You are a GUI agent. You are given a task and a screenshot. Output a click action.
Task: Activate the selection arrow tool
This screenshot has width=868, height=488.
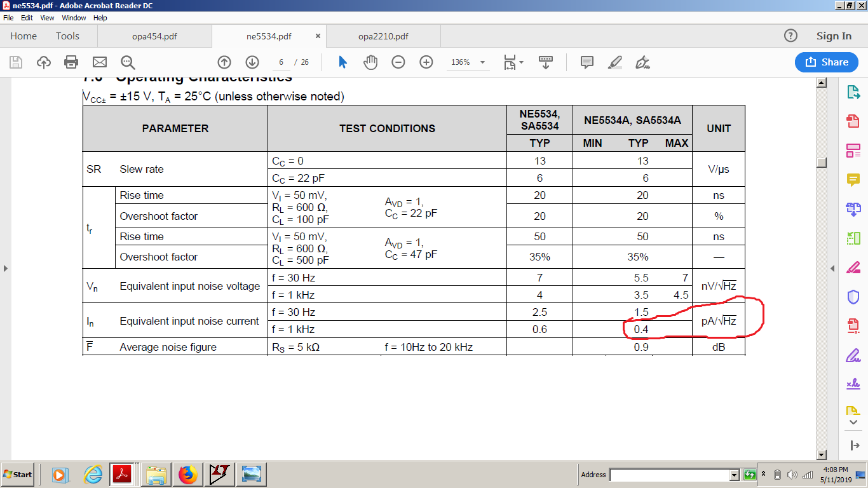coord(342,62)
